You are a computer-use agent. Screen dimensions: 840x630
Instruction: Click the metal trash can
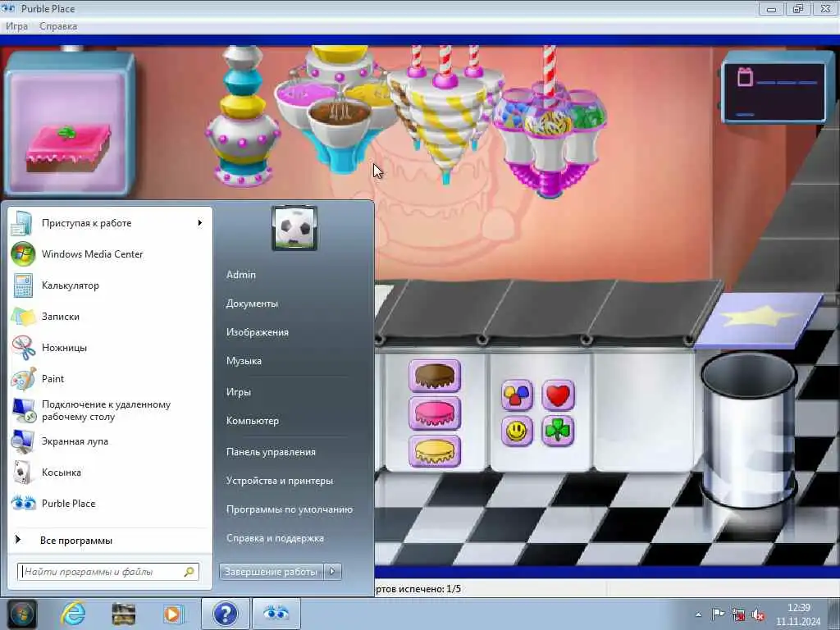click(750, 431)
